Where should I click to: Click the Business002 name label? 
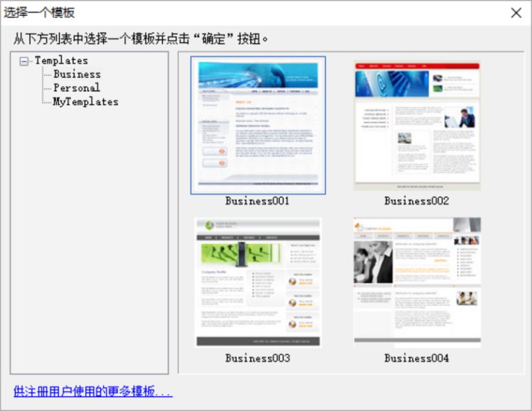click(x=416, y=201)
